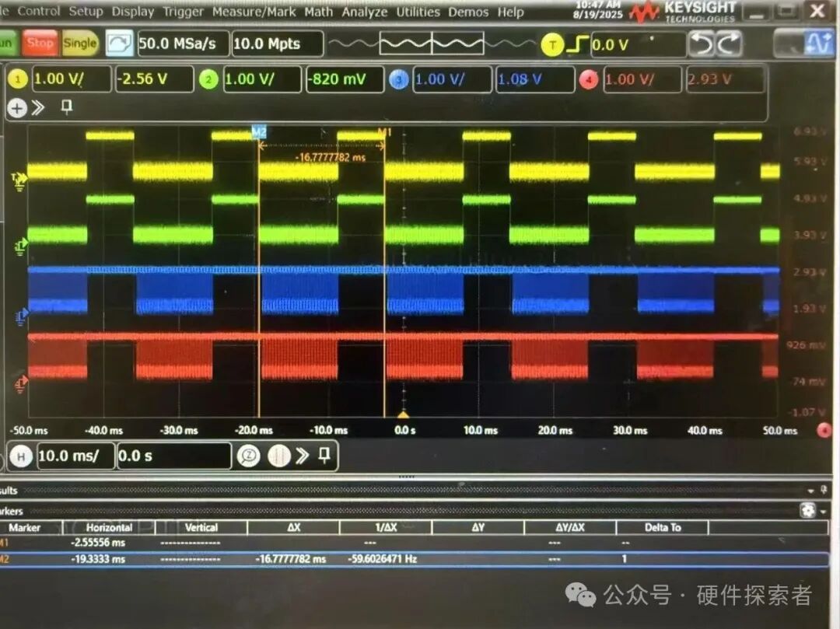Expand the channel bar double chevron
Screen dimensions: 840x629
point(37,107)
